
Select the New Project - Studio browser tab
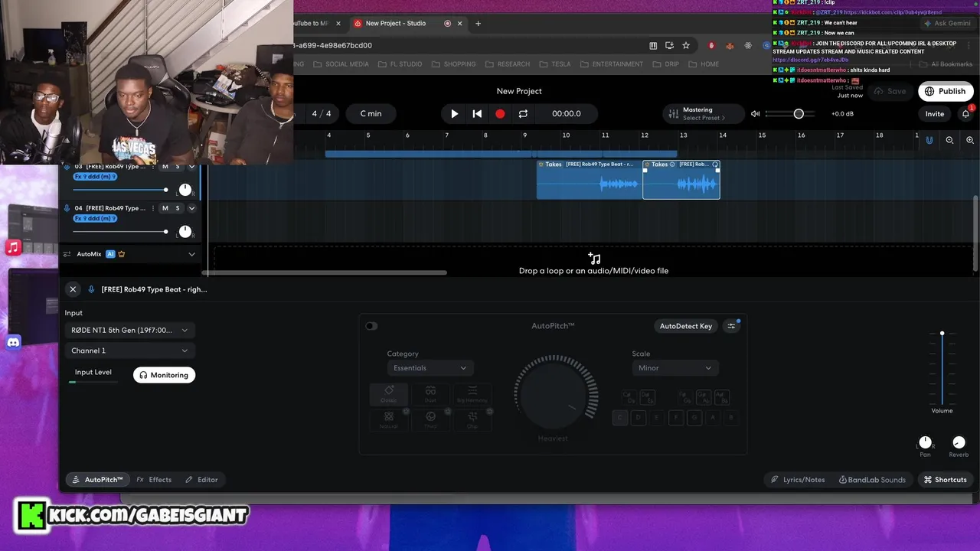(395, 24)
